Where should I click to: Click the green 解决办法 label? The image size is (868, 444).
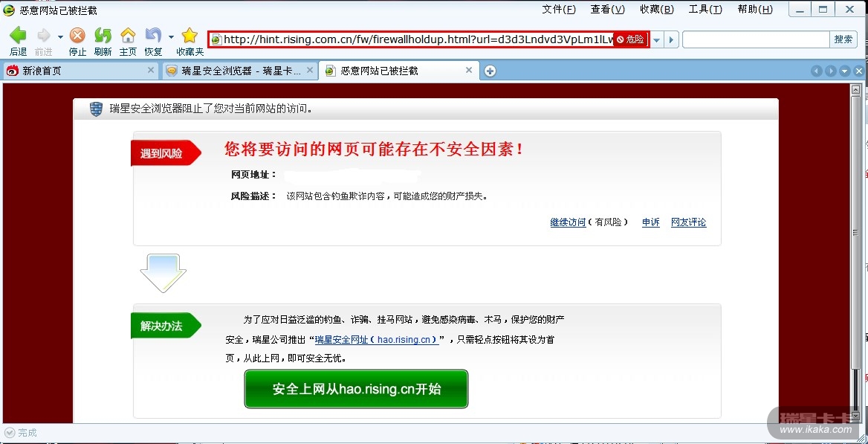click(x=165, y=326)
